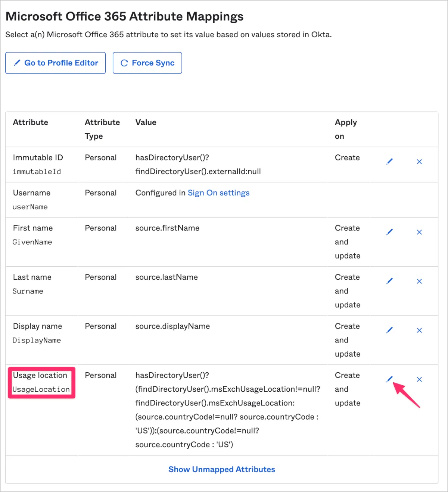Edit the Display name mapping
Image resolution: width=448 pixels, height=492 pixels.
click(x=389, y=330)
